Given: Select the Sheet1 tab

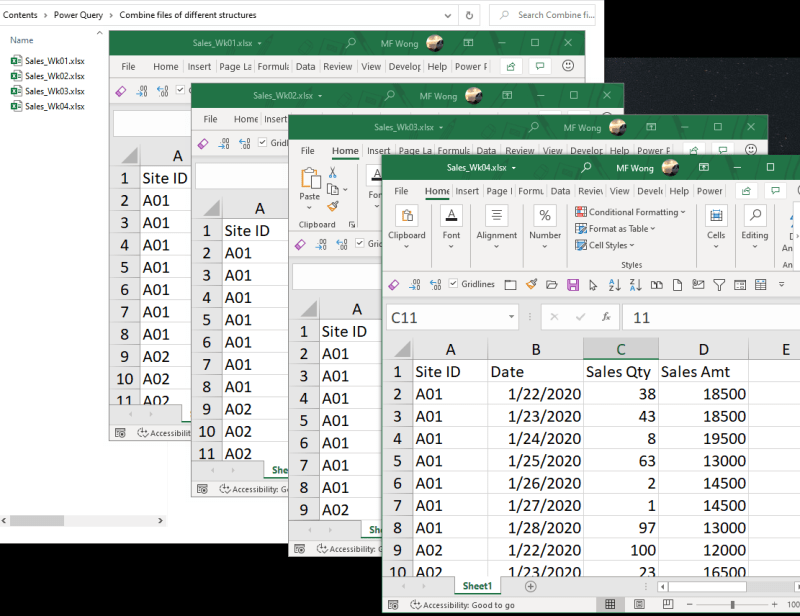Looking at the screenshot, I should [478, 585].
